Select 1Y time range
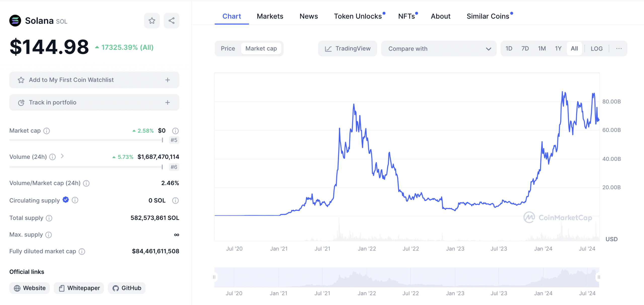This screenshot has width=644, height=305. pyautogui.click(x=558, y=49)
